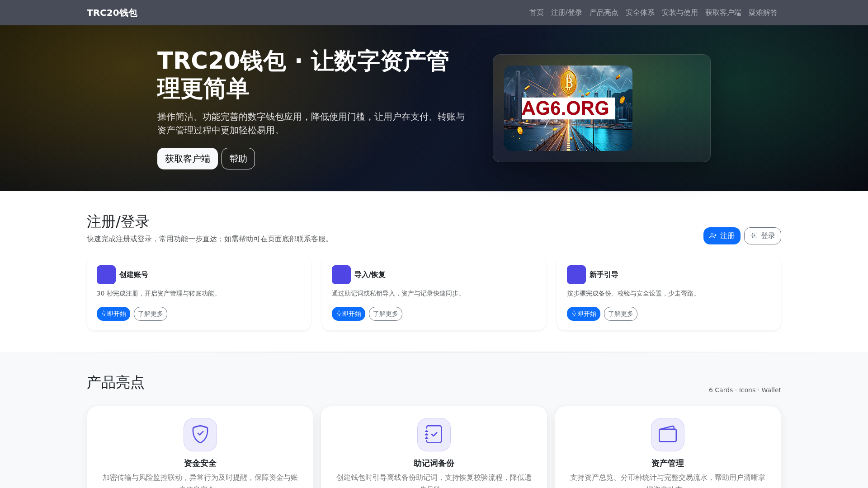
Task: Open 疑难解答 nav link
Action: [x=763, y=13]
